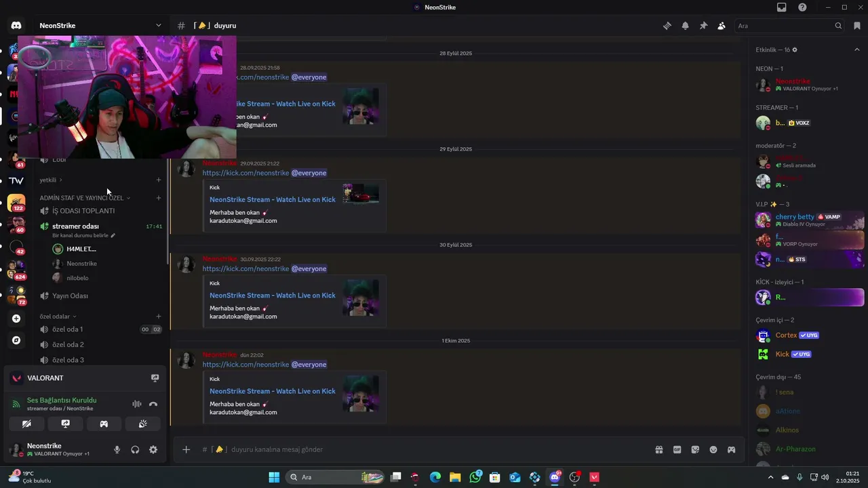The image size is (868, 488).
Task: Open cherry betty member profile
Action: (810, 220)
